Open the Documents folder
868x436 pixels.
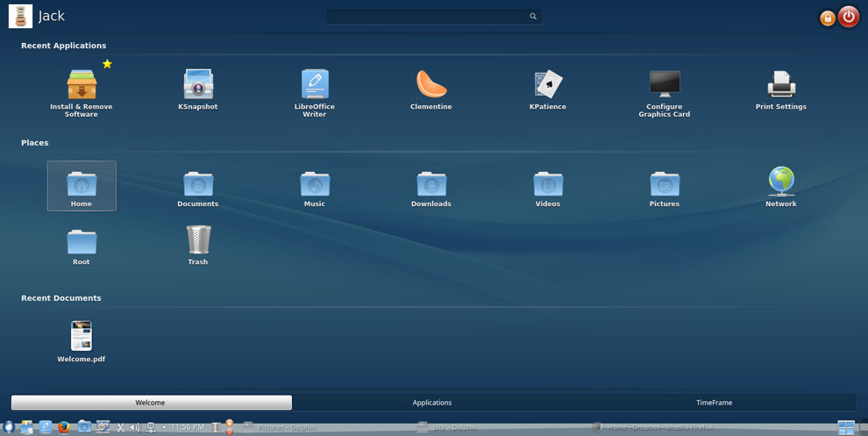coord(198,189)
